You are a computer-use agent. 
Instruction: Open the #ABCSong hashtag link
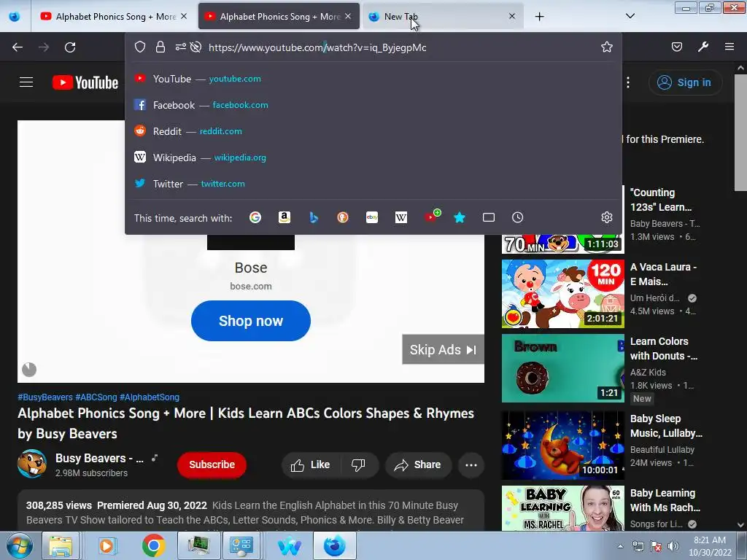point(96,397)
